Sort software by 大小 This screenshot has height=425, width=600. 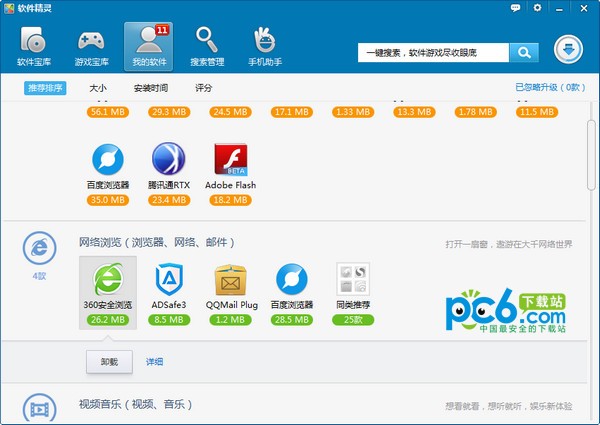98,88
